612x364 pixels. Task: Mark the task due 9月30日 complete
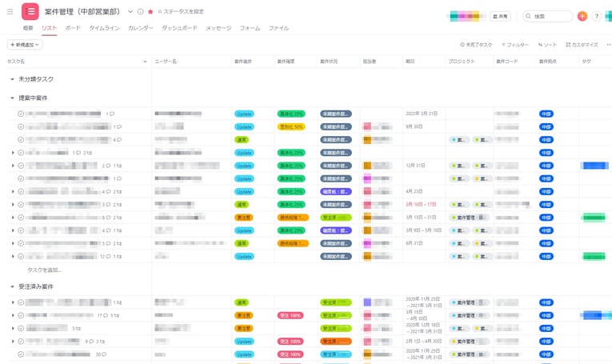pyautogui.click(x=21, y=126)
